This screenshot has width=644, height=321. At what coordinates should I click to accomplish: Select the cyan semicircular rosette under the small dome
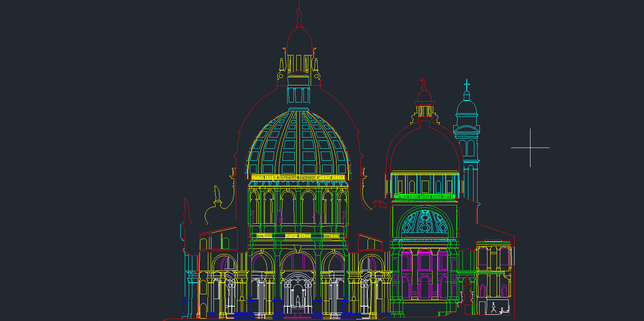tap(425, 222)
